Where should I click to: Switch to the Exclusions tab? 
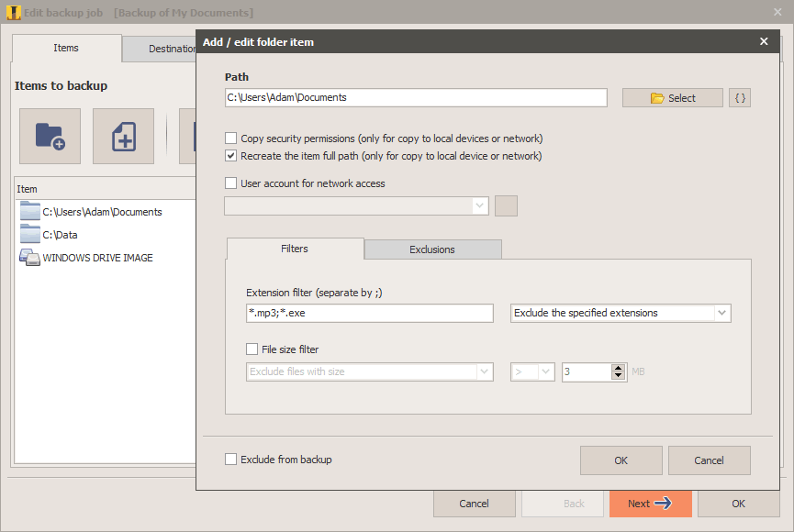pyautogui.click(x=432, y=249)
